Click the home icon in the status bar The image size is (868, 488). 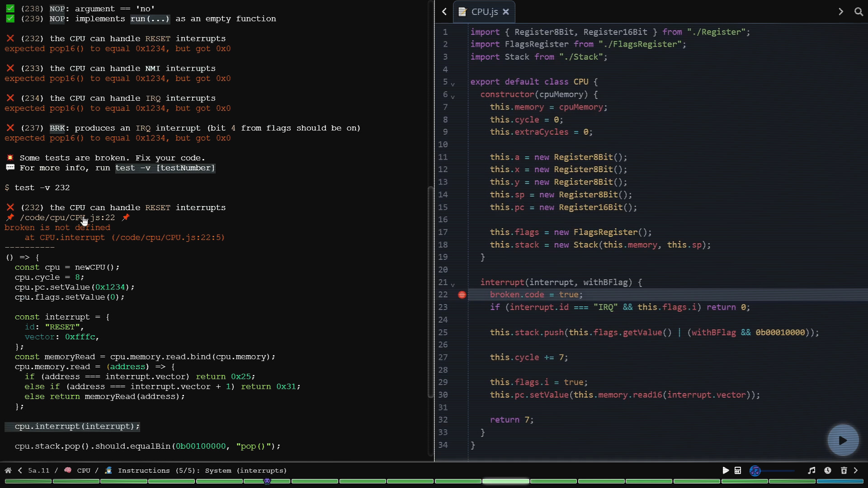click(8, 470)
